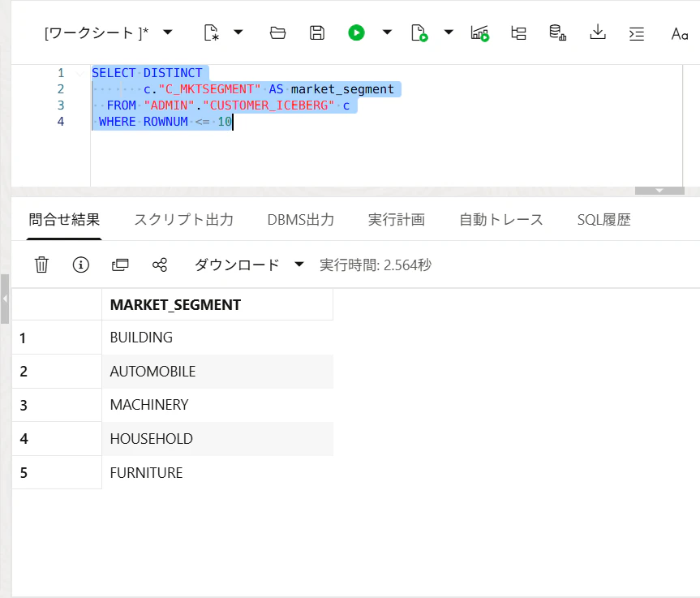Click the download icon in the editor toolbar
The width and height of the screenshot is (700, 598).
tap(597, 32)
